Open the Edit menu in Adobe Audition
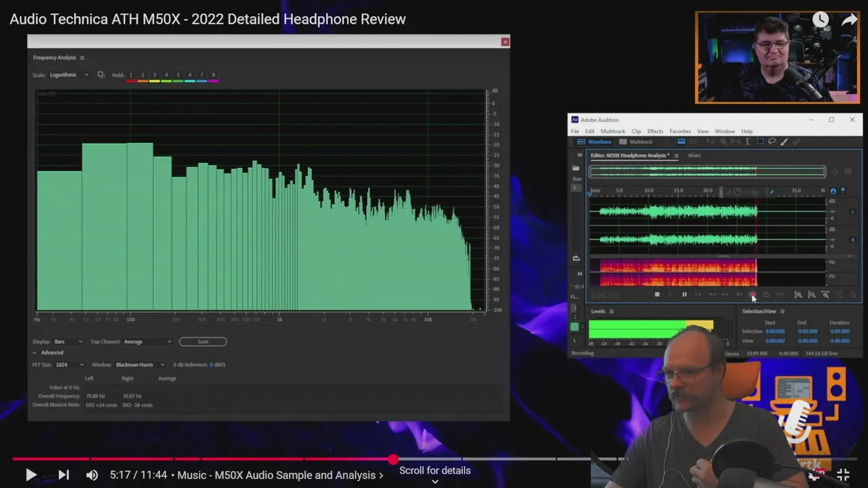 (590, 131)
